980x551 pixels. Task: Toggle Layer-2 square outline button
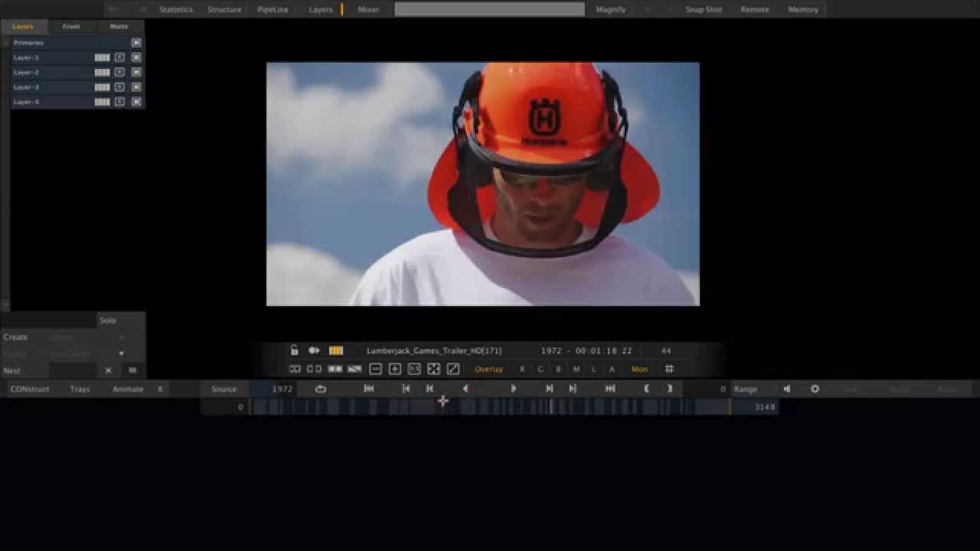(119, 72)
